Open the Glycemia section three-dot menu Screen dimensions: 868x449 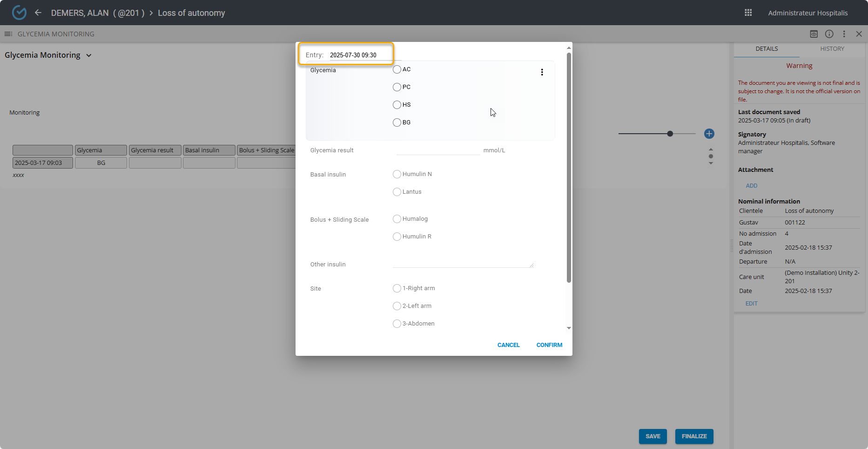542,72
